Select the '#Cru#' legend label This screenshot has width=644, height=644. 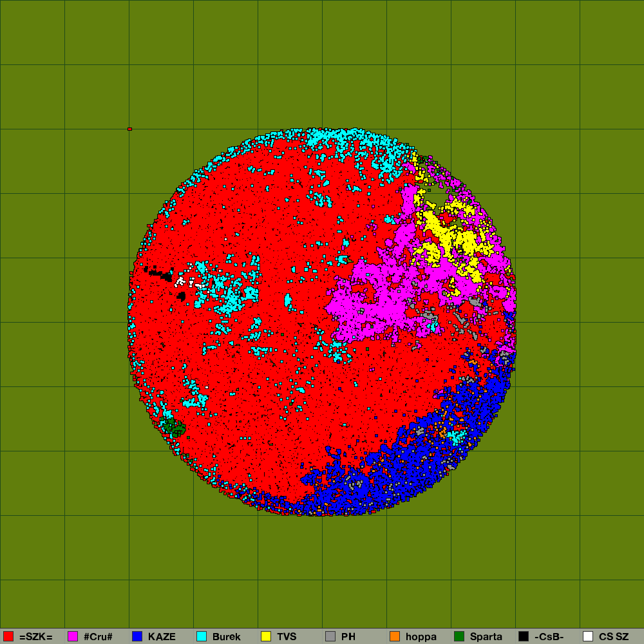pyautogui.click(x=98, y=637)
